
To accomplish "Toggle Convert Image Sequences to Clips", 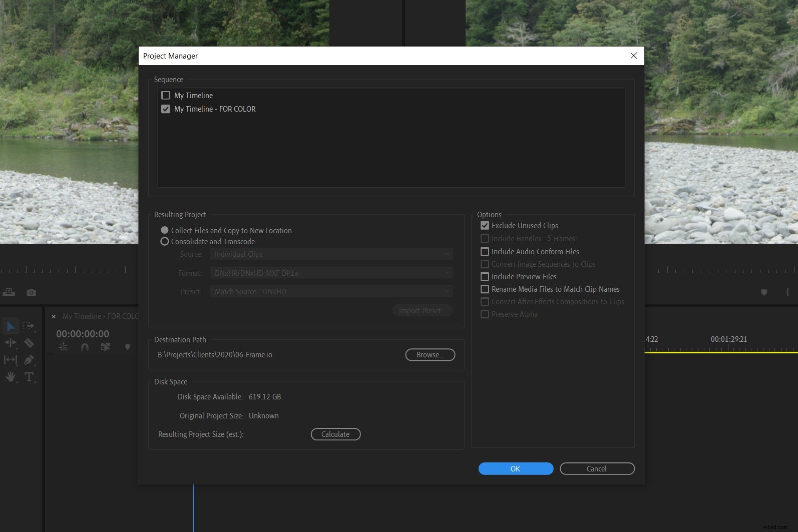I will (485, 264).
